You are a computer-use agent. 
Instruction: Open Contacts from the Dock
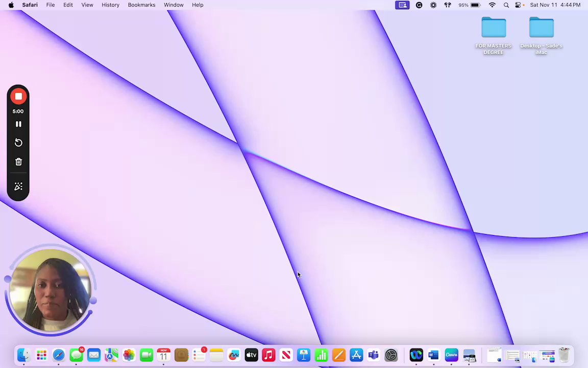182,355
